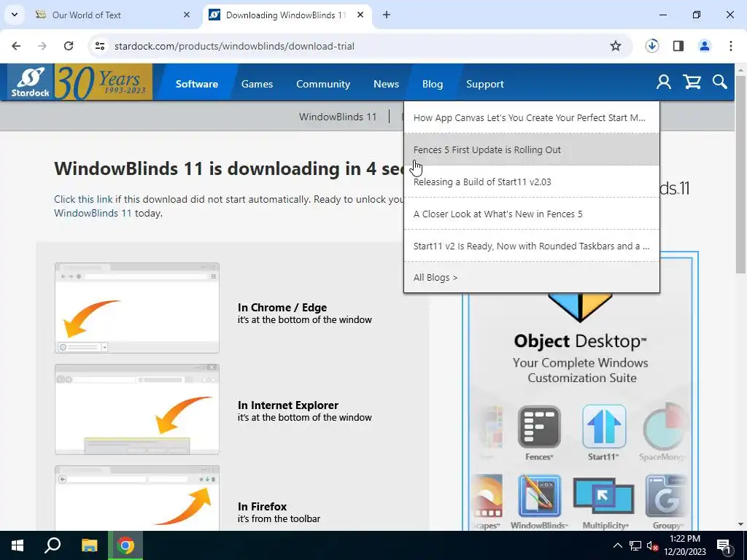Open Windows taskbar search
Image resolution: width=747 pixels, height=560 pixels.
[53, 545]
